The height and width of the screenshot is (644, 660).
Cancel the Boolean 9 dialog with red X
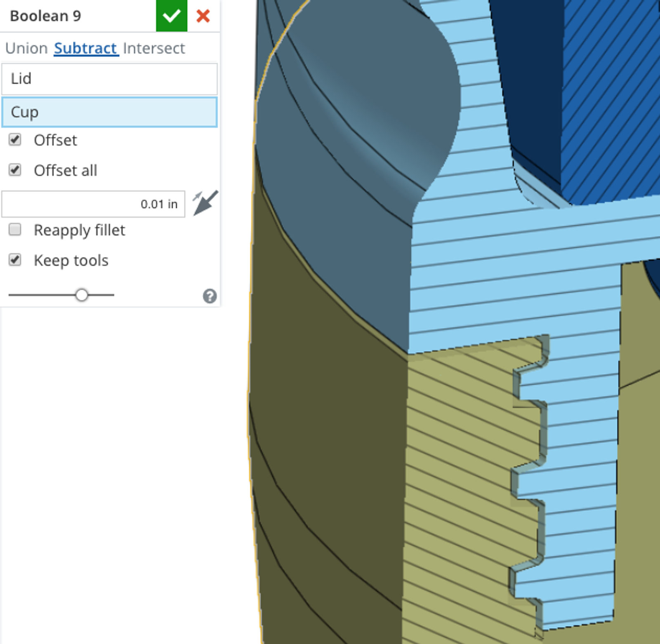(x=203, y=16)
